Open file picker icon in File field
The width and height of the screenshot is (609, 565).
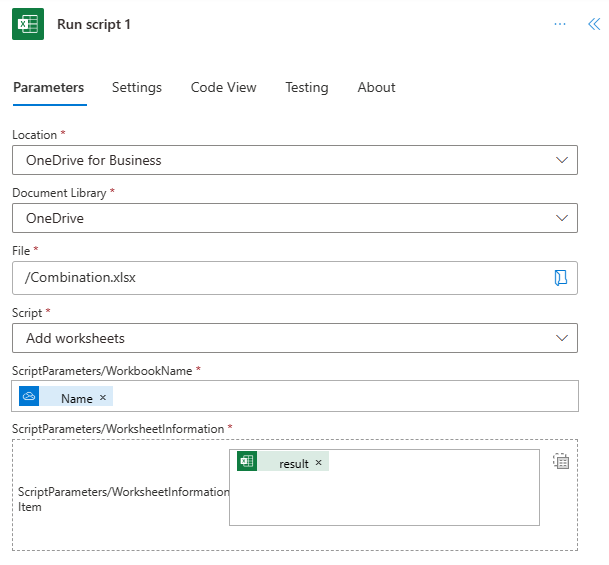coord(560,278)
